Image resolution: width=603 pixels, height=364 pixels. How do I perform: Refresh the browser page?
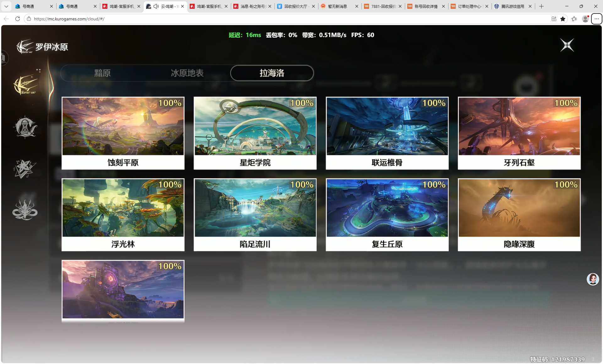point(18,19)
